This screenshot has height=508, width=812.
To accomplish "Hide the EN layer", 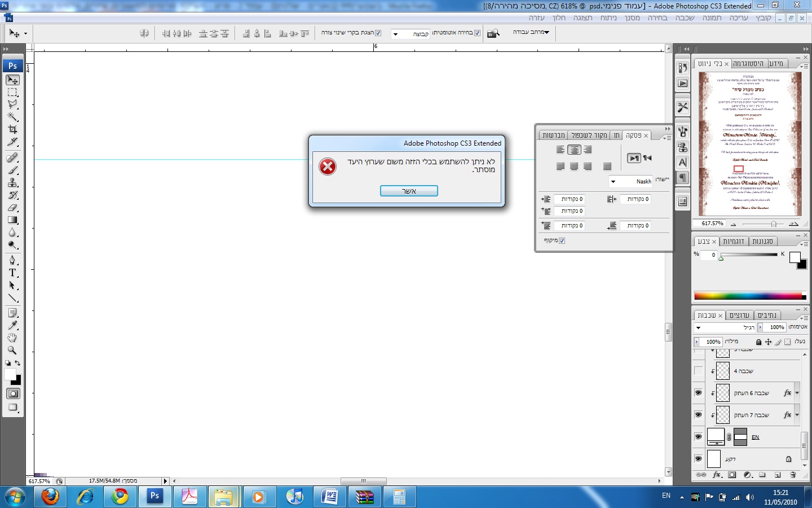I will (698, 437).
